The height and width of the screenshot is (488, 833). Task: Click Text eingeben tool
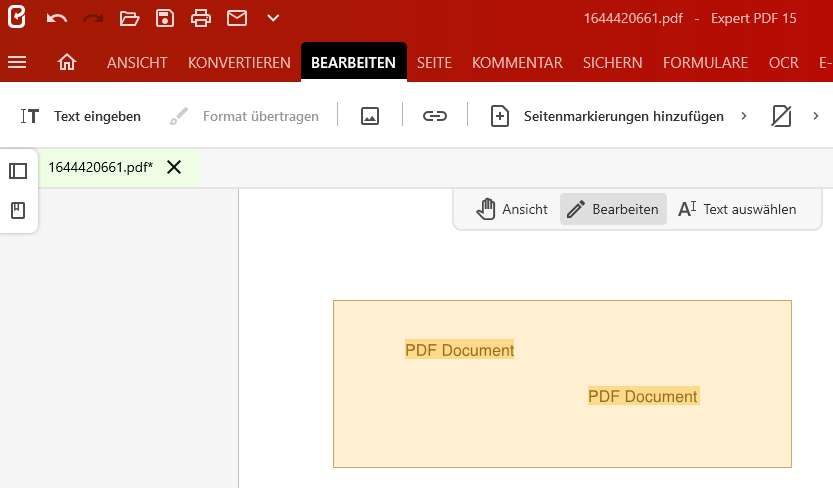[x=81, y=116]
